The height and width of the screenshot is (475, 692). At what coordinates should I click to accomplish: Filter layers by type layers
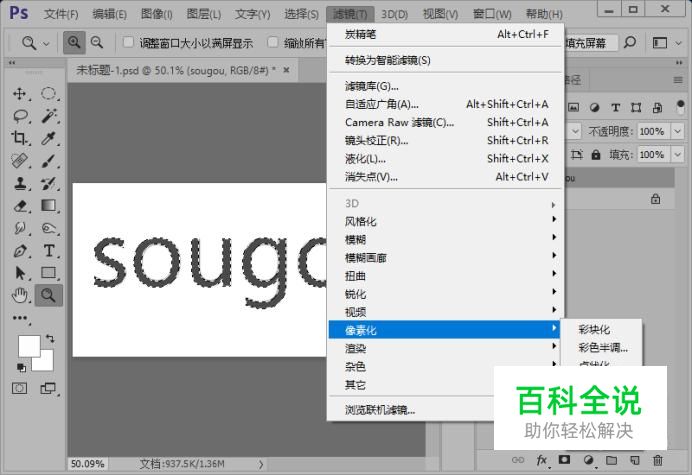(615, 107)
